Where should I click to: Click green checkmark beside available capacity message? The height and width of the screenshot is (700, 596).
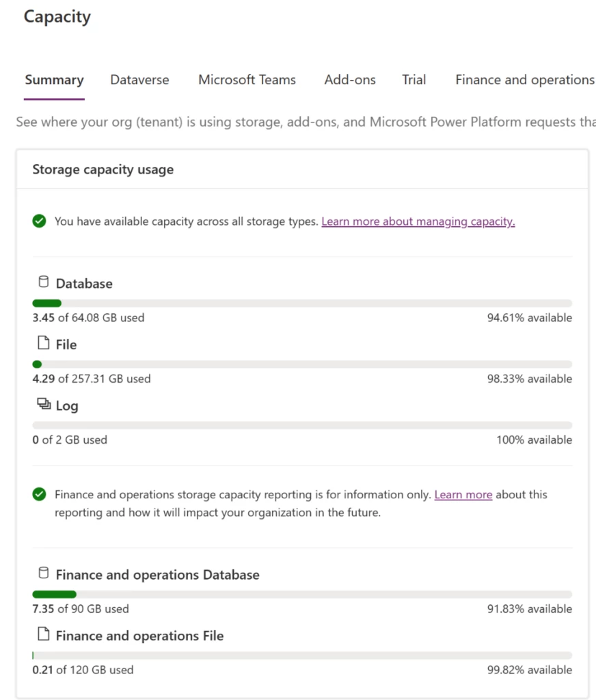[x=40, y=221]
